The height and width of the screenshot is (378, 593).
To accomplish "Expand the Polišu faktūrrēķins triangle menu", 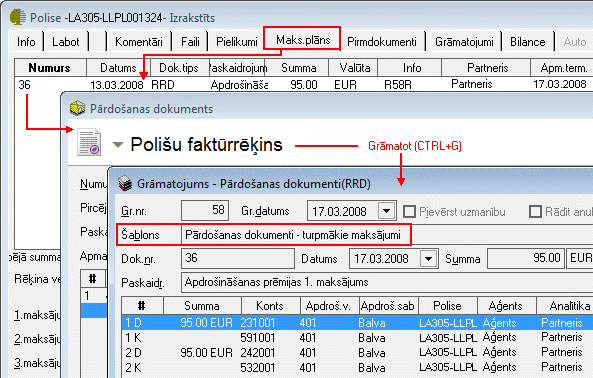I will pos(118,145).
